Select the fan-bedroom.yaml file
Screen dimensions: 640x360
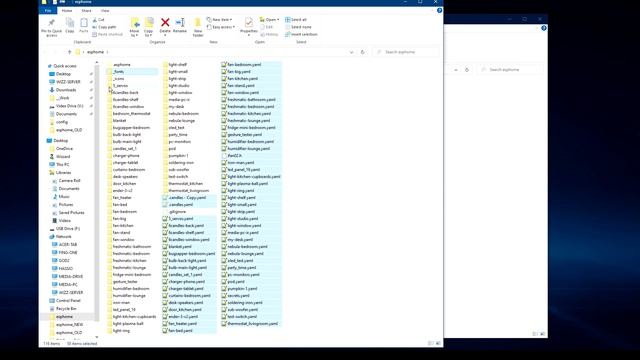coord(244,65)
